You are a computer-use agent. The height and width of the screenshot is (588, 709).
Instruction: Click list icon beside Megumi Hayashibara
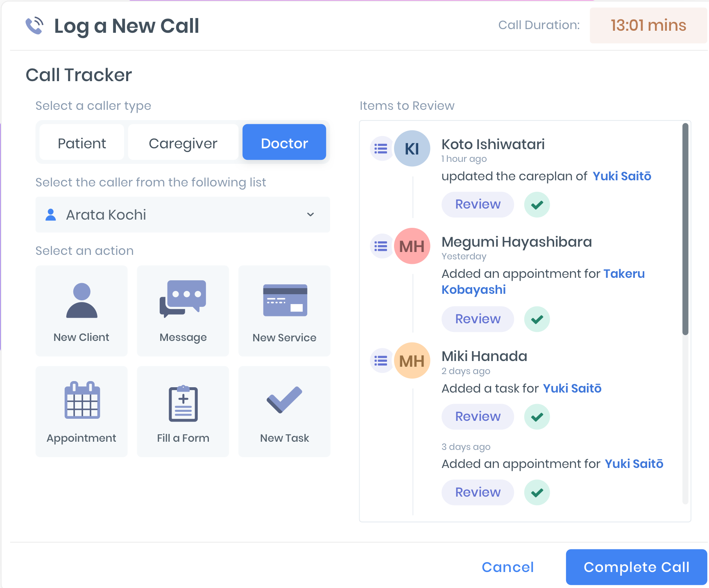click(381, 246)
